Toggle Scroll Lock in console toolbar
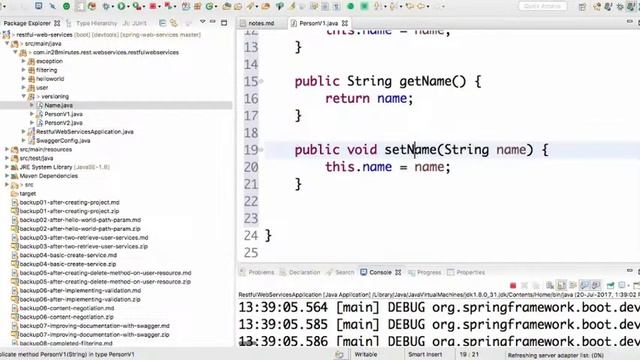 pyautogui.click(x=561, y=285)
